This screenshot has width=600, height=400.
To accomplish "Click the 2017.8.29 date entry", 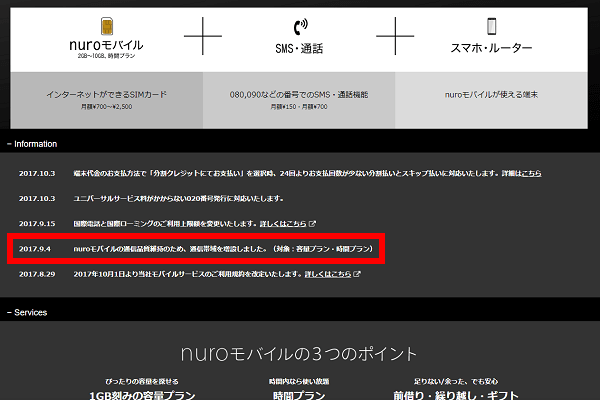I will pos(37,274).
